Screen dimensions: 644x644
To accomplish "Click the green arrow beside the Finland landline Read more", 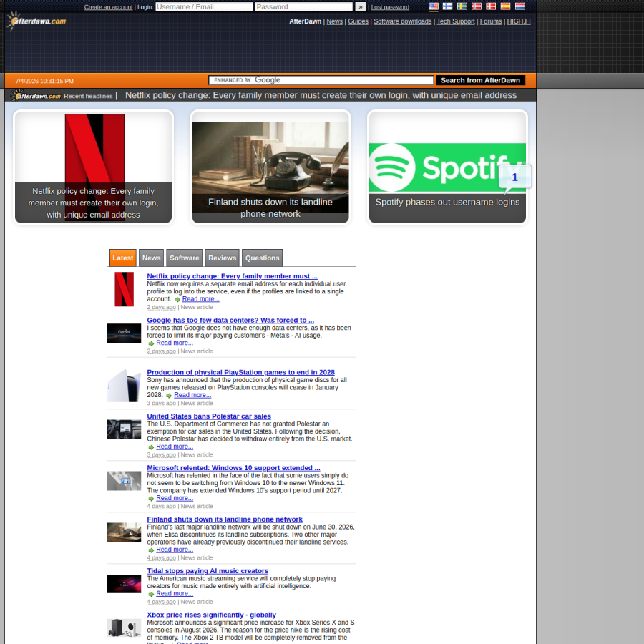I will tap(151, 550).
